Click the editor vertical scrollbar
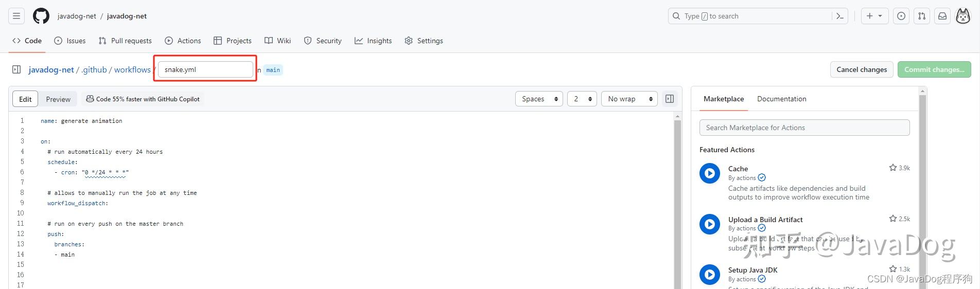Screen dimensions: 980x289 (677, 201)
